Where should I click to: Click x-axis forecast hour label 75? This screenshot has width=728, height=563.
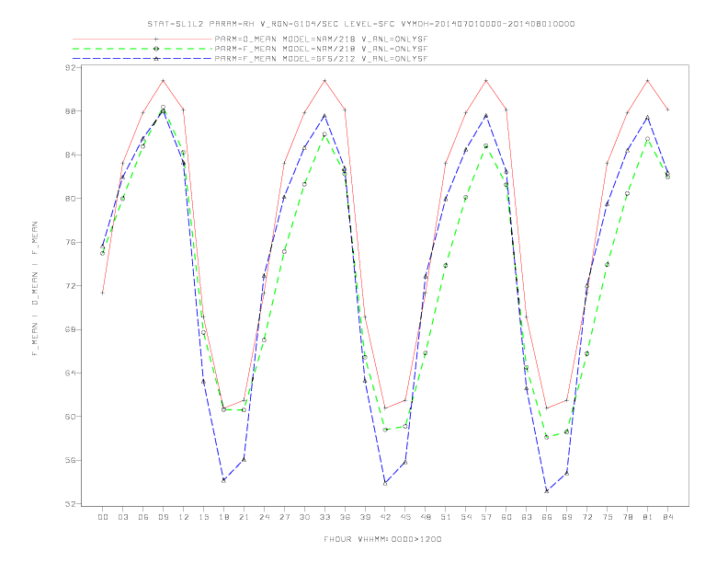608,517
